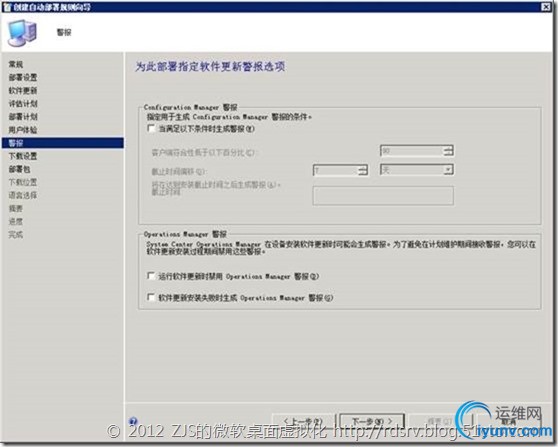Select the 下载位置 step in sidebar
The width and height of the screenshot is (558, 447).
[23, 182]
